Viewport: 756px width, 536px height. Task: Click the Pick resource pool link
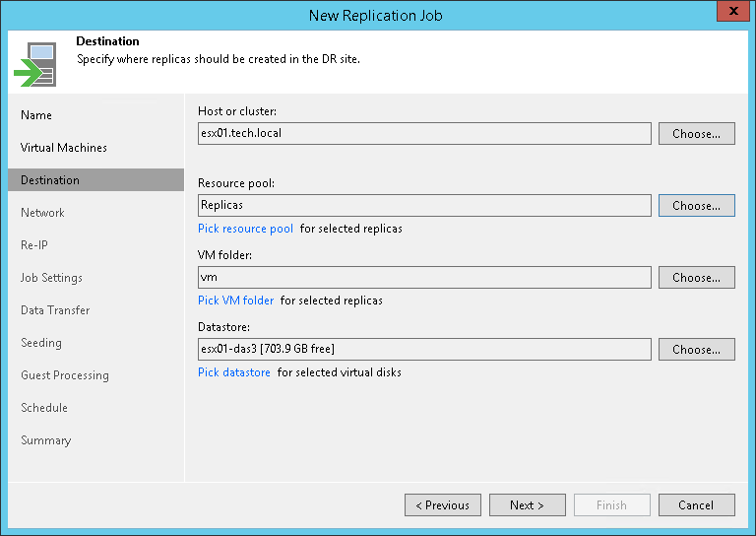245,229
